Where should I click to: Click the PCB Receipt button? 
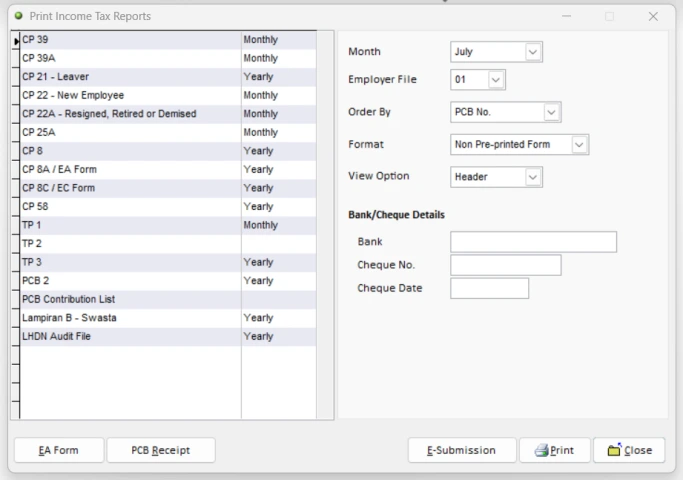point(161,450)
